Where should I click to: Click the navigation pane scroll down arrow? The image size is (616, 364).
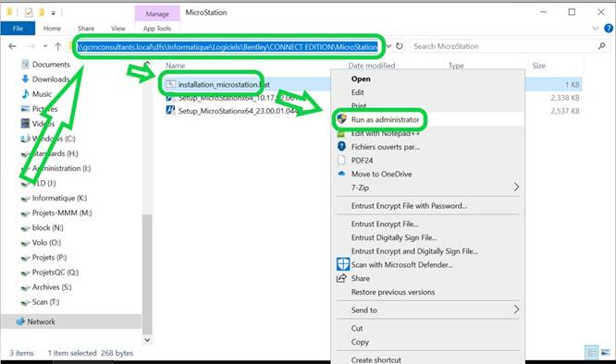pyautogui.click(x=147, y=340)
